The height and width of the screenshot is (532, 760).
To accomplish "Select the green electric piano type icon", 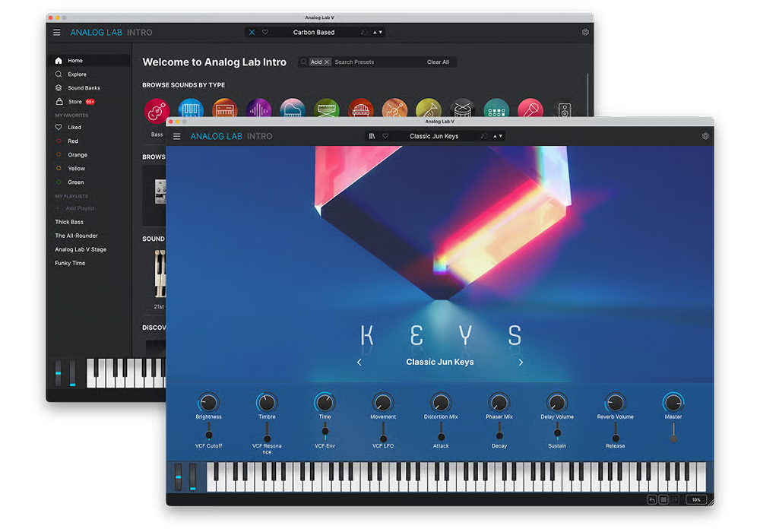I will [x=326, y=109].
